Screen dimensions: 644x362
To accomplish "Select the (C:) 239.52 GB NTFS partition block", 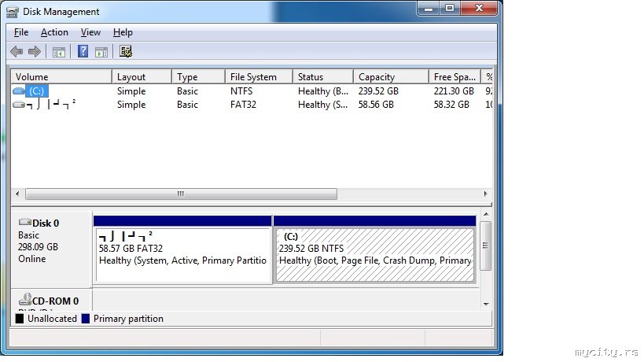I will [374, 249].
